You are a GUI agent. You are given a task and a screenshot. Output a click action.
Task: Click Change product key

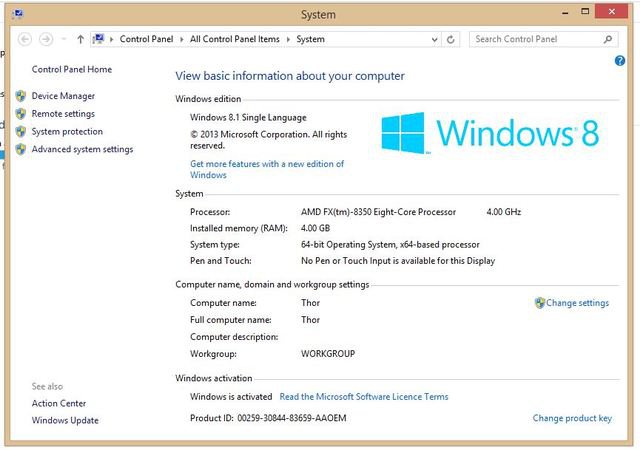click(x=572, y=419)
